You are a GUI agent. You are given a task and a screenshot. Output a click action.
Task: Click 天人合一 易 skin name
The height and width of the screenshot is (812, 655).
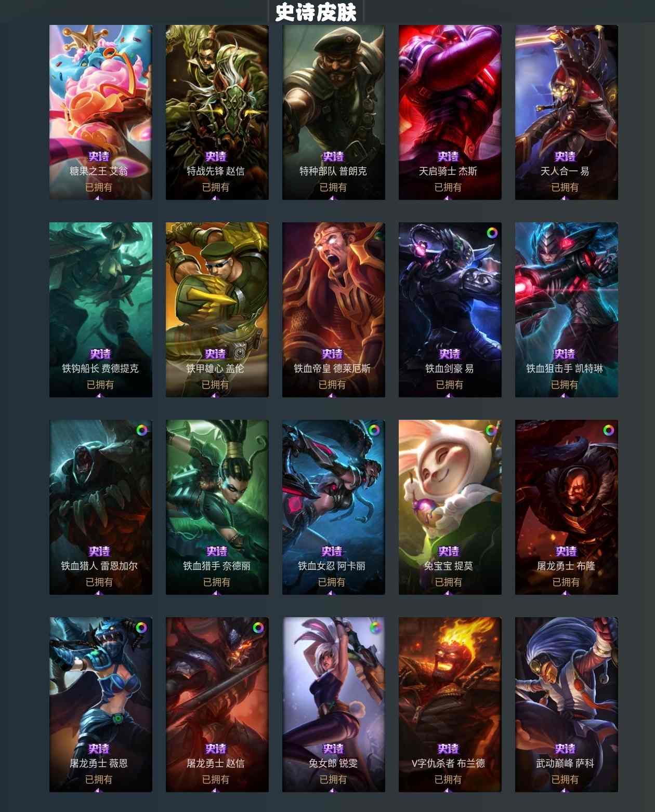pyautogui.click(x=565, y=171)
